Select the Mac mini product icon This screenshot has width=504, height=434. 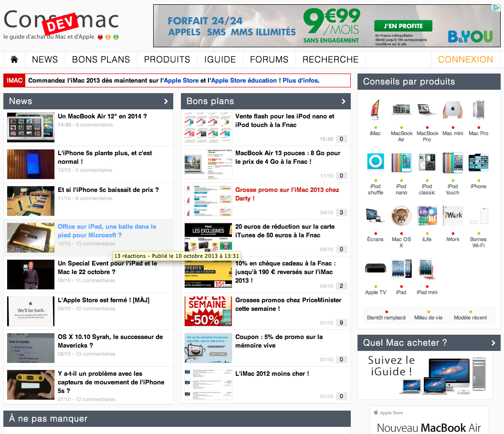pyautogui.click(x=452, y=110)
